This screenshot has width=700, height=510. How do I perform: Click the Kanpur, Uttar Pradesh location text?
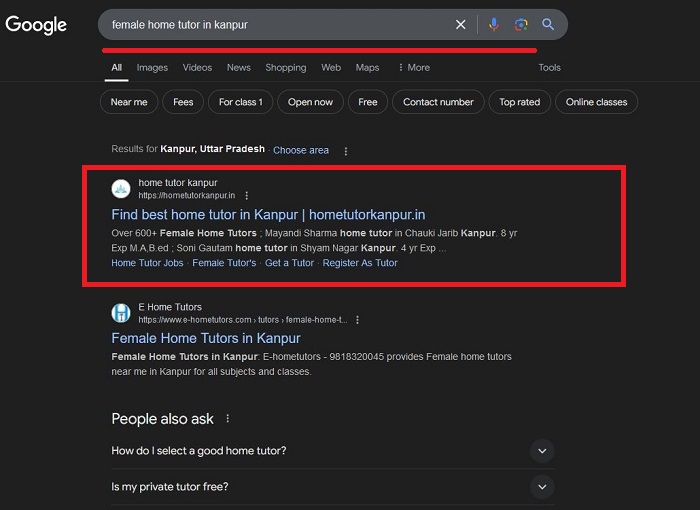pyautogui.click(x=212, y=149)
